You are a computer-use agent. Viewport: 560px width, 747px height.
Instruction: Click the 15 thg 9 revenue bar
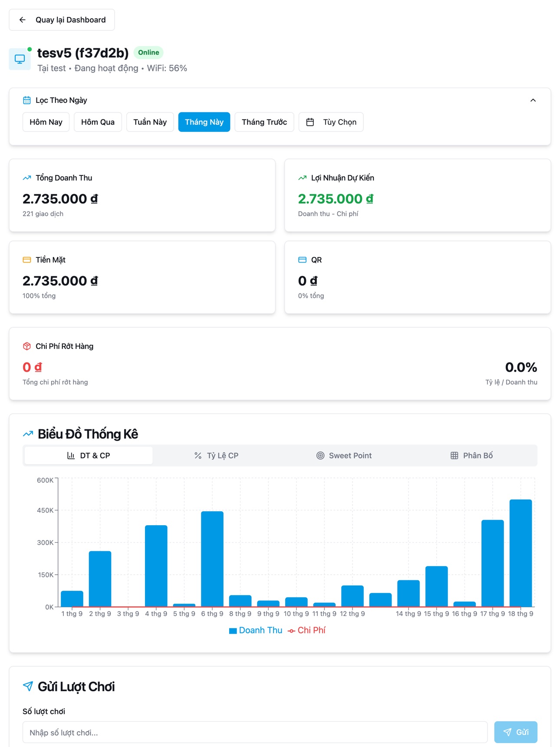pos(437,586)
